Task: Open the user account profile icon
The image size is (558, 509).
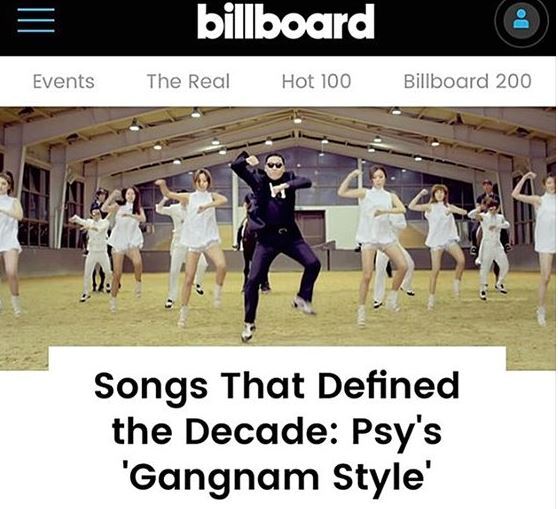Action: [x=521, y=21]
